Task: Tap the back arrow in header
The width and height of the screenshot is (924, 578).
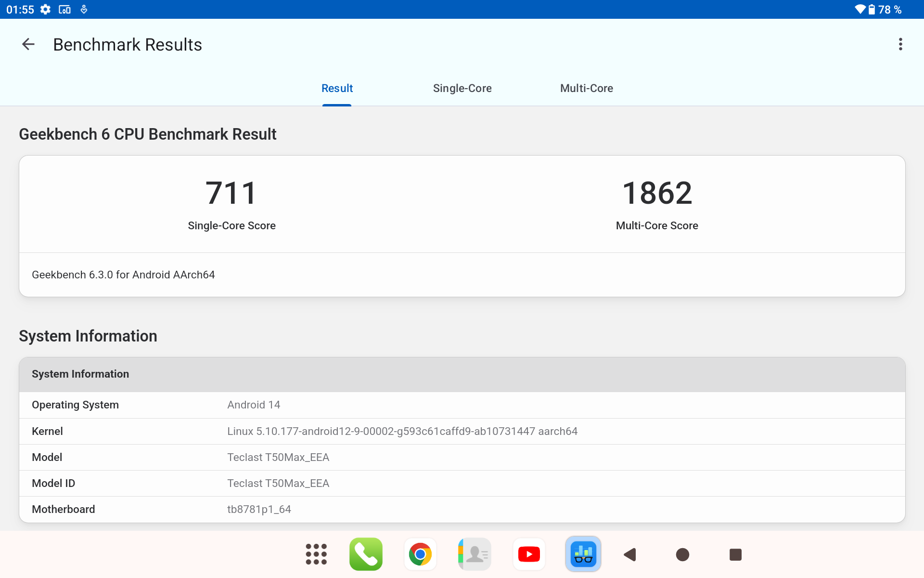Action: tap(28, 44)
